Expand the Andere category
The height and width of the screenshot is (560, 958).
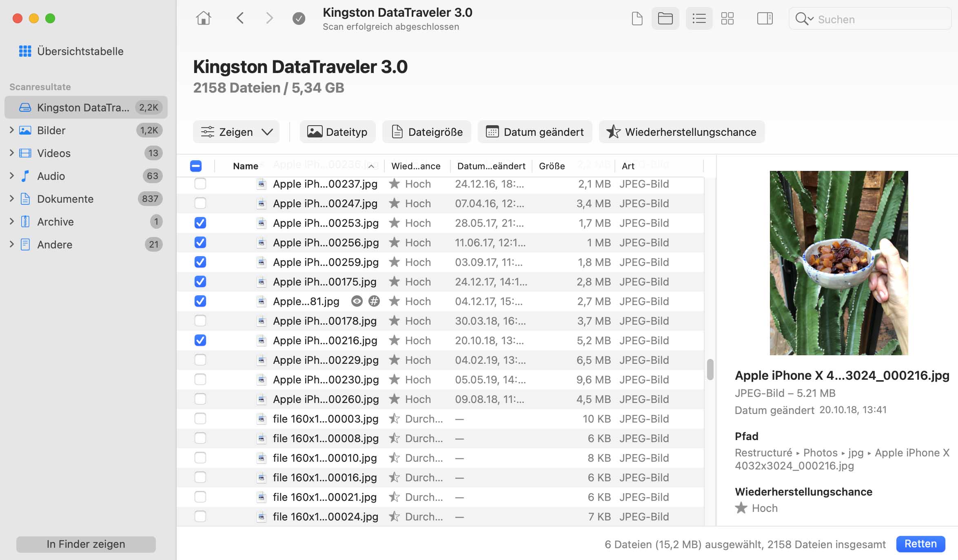(11, 244)
